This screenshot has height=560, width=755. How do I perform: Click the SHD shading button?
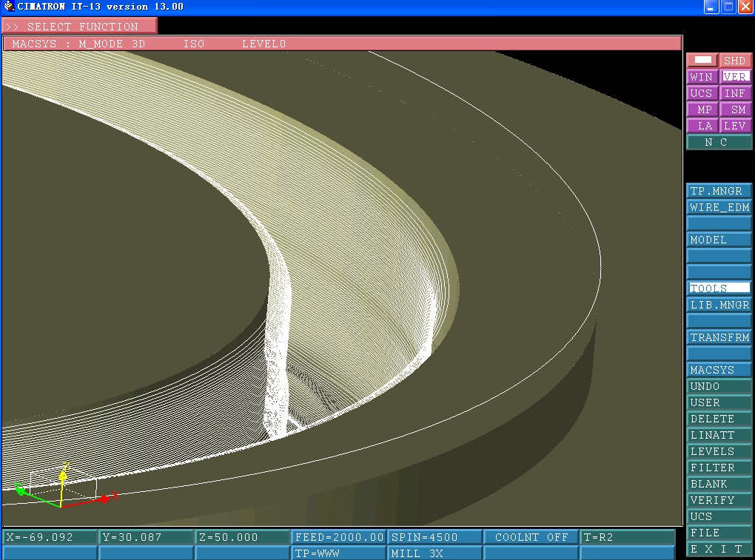tap(735, 61)
